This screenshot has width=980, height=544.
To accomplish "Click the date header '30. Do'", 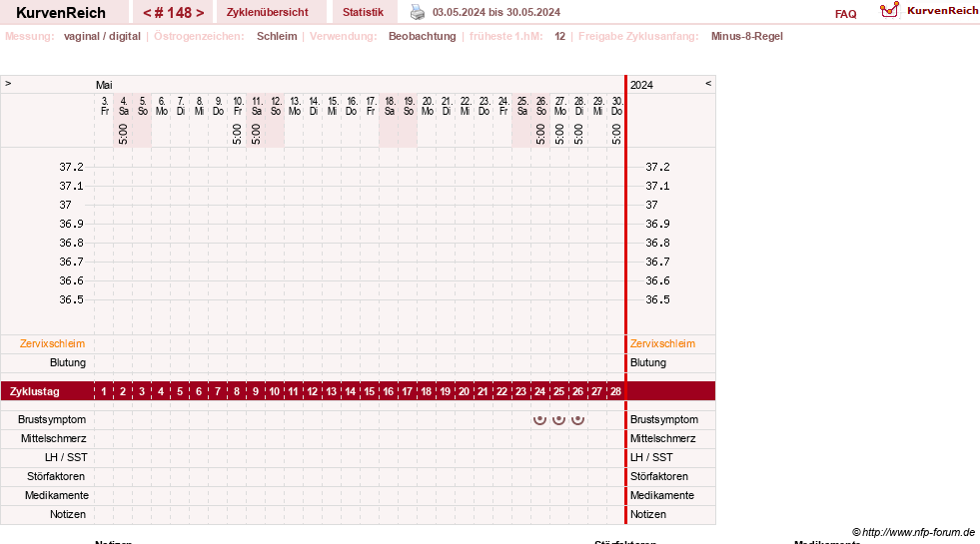I will tap(617, 106).
